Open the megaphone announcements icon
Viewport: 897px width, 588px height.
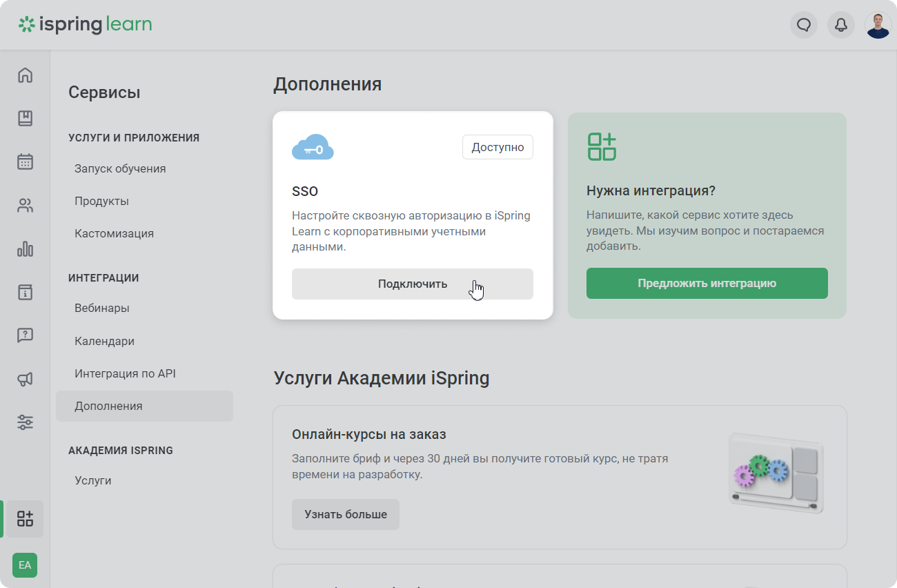[x=26, y=379]
